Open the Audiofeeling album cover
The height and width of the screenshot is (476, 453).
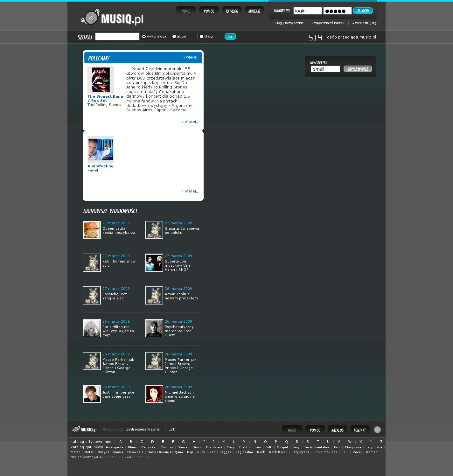101,150
